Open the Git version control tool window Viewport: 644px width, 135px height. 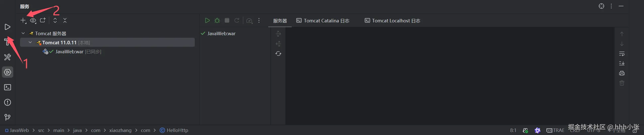coord(8,117)
